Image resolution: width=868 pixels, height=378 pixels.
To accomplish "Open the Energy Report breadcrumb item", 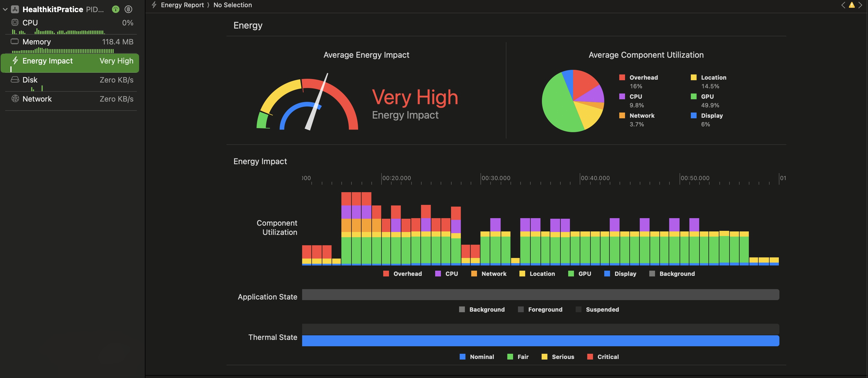I will (182, 5).
